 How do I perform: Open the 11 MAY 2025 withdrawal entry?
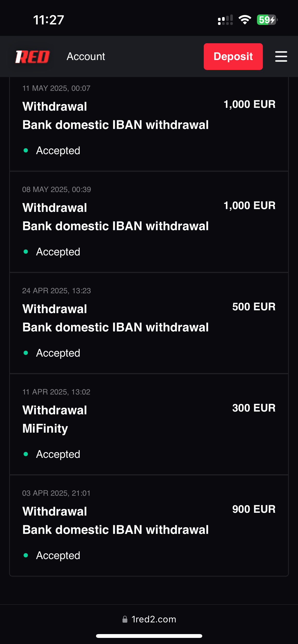tap(115, 115)
